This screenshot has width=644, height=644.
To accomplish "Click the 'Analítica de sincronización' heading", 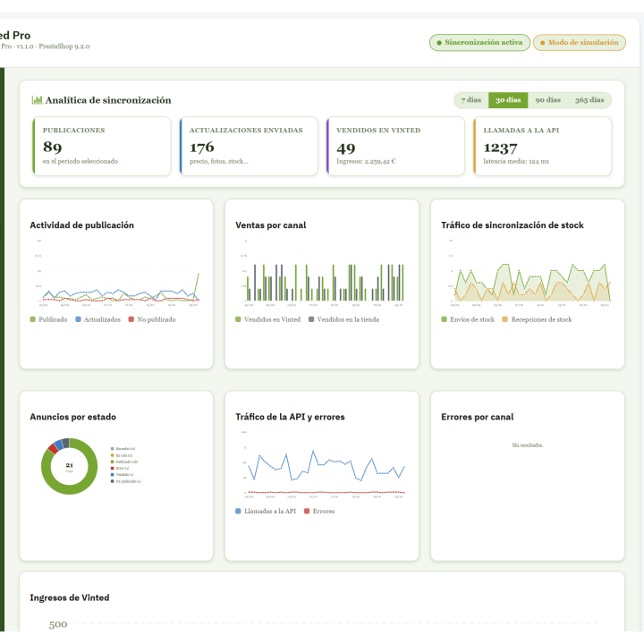I will coord(108,100).
